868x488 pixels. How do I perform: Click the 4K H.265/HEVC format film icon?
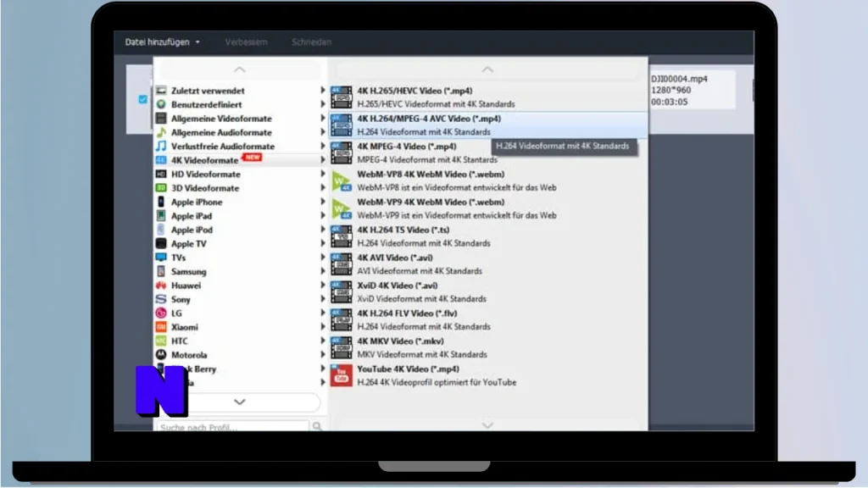pyautogui.click(x=342, y=97)
